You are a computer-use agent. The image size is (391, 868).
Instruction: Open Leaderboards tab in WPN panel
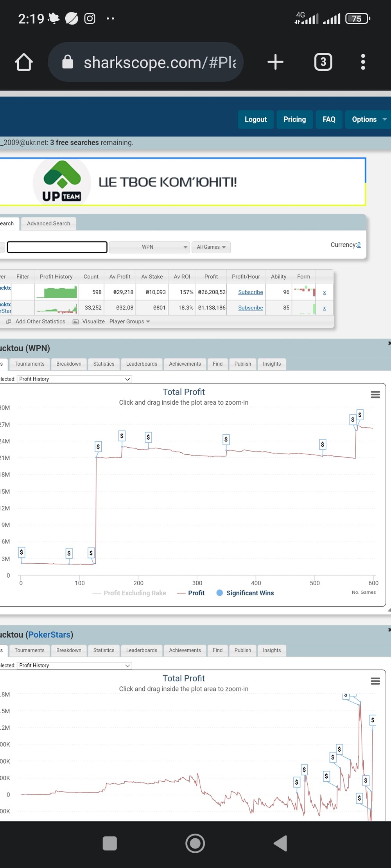(142, 364)
